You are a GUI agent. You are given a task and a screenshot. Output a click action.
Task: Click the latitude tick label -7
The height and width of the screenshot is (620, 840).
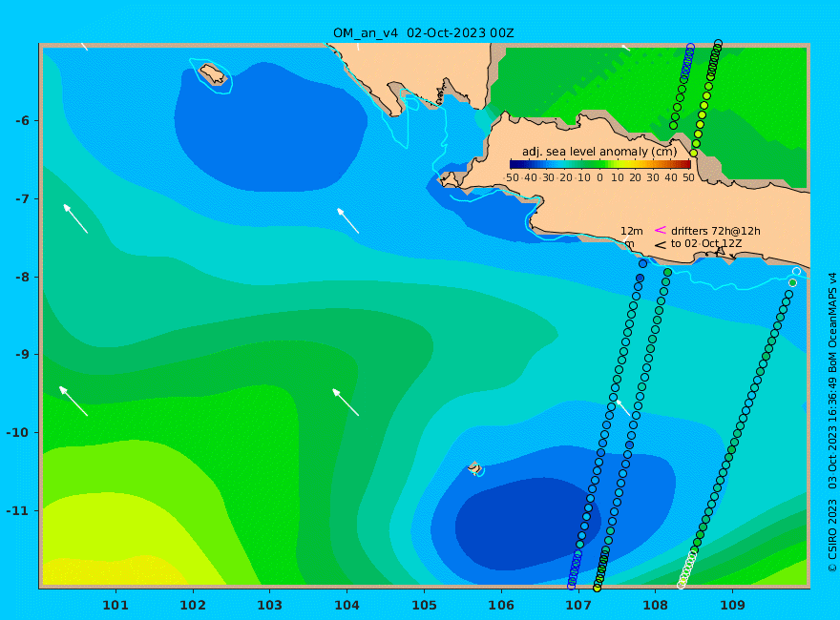coord(22,199)
